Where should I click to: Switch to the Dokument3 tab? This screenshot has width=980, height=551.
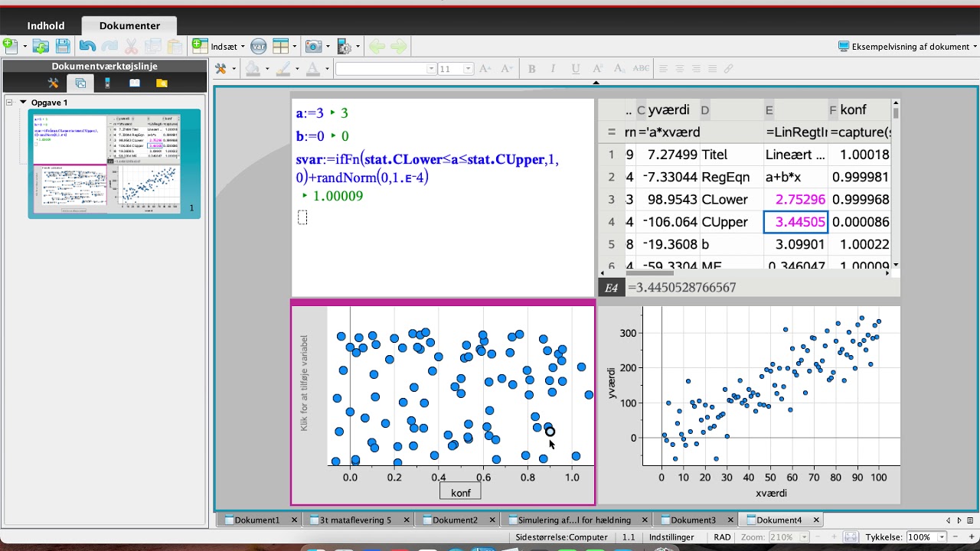point(694,520)
